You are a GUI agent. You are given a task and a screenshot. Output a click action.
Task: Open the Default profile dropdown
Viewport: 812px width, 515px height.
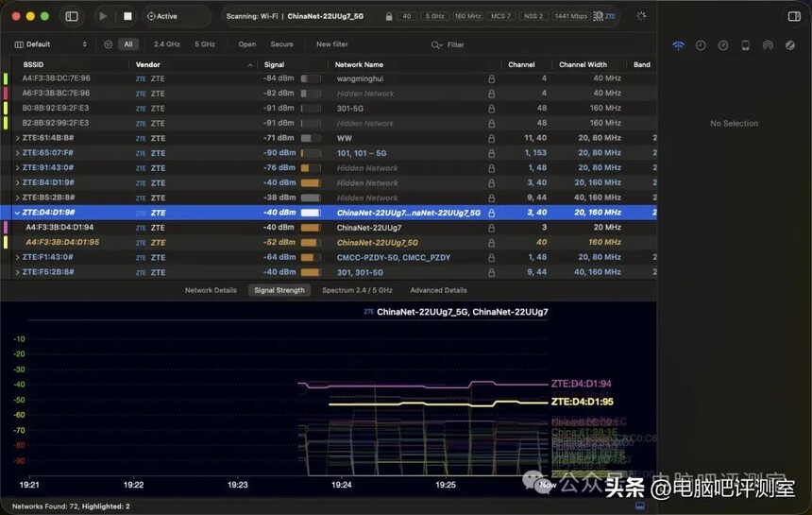(51, 44)
